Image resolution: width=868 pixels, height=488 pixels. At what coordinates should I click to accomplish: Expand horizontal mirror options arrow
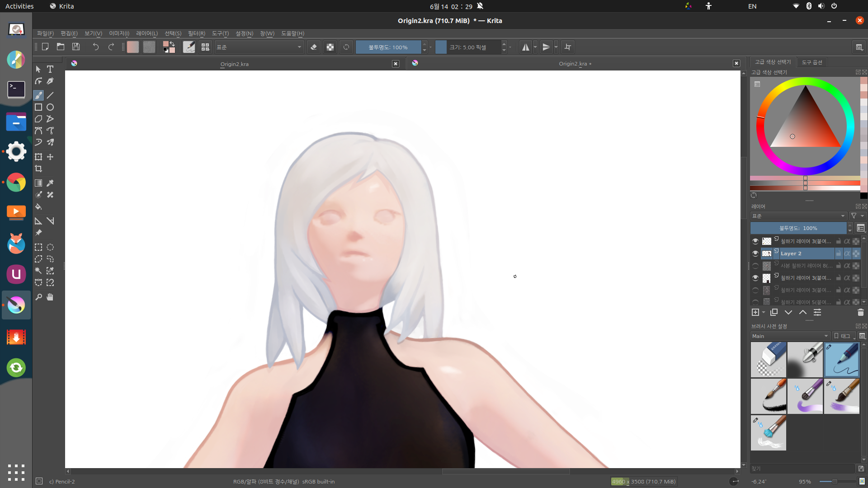coord(535,47)
